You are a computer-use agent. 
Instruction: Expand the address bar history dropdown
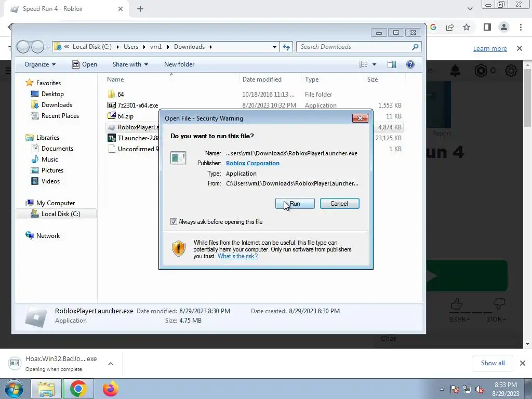[x=274, y=47]
